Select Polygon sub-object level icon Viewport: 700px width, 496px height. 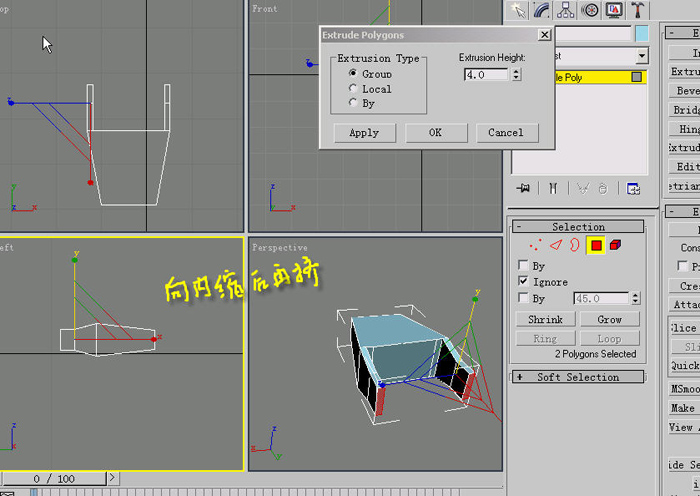tap(596, 245)
